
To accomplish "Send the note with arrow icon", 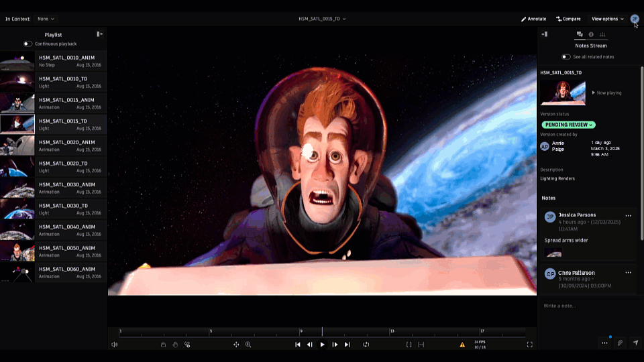I will (x=636, y=343).
